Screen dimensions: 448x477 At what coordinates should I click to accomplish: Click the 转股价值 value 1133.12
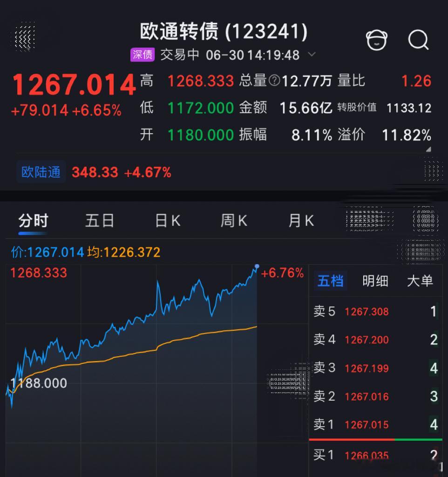pos(409,108)
